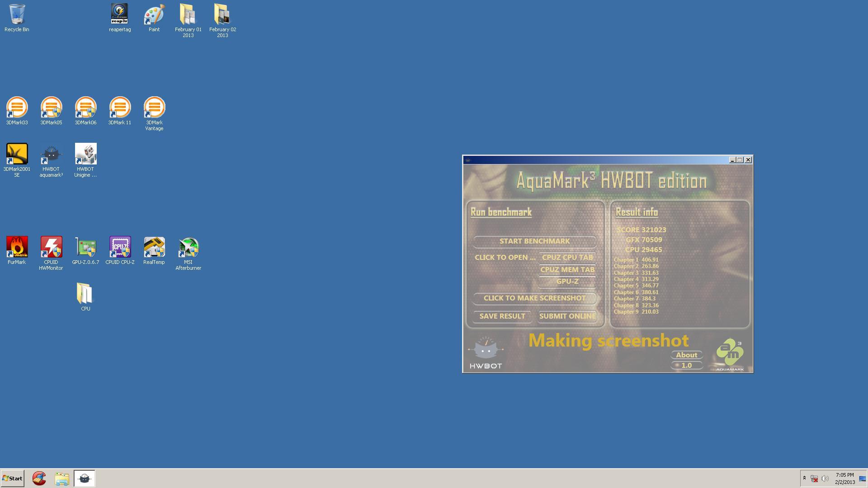Click the volume speaker tray icon

825,479
